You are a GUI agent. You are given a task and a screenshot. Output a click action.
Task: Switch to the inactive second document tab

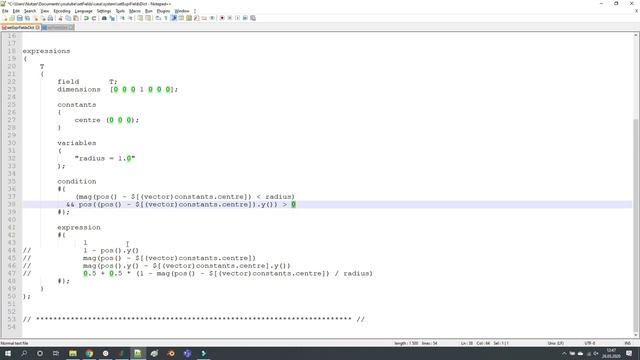pos(58,27)
